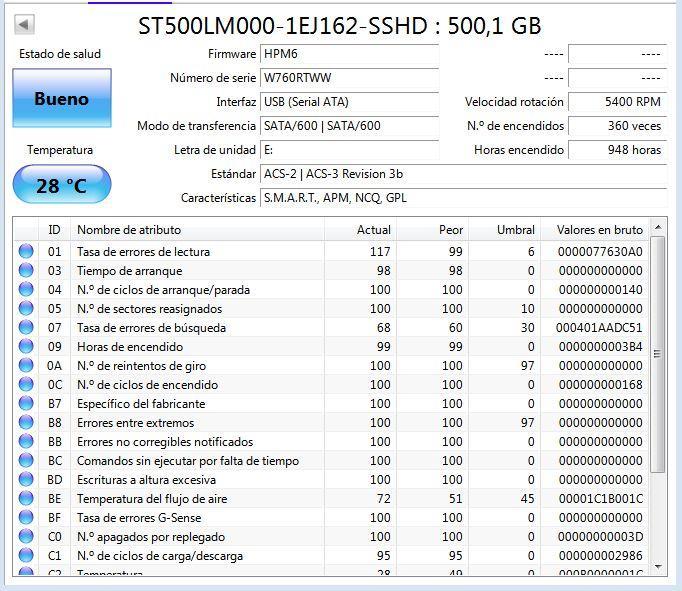Sort by the Umbral column header

(x=505, y=229)
